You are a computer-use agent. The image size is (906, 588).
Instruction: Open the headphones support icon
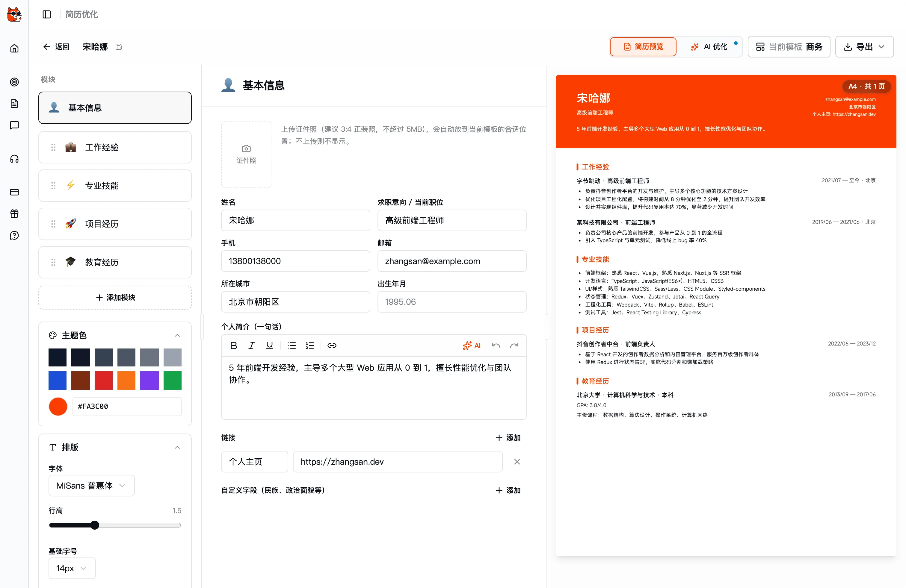pos(14,159)
